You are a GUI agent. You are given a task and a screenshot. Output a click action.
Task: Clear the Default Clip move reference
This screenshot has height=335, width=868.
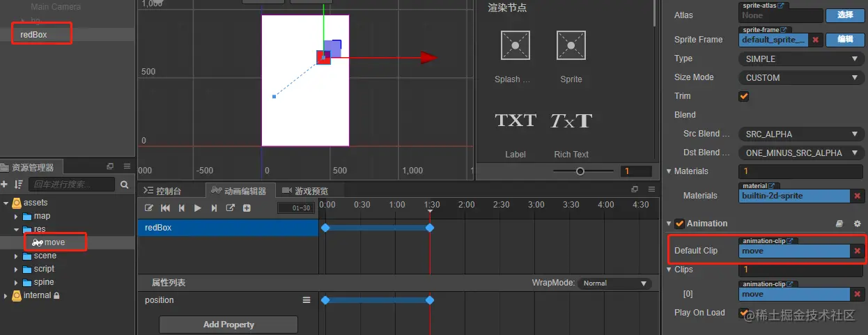tap(858, 251)
